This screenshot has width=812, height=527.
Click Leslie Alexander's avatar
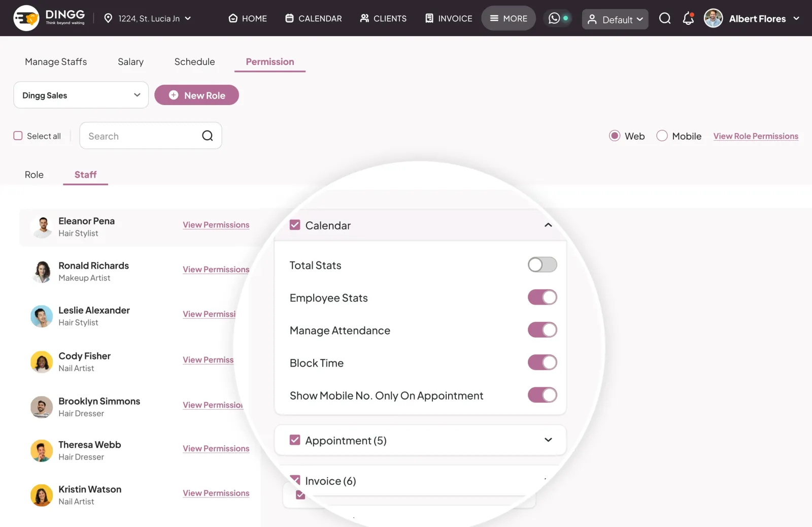(42, 316)
